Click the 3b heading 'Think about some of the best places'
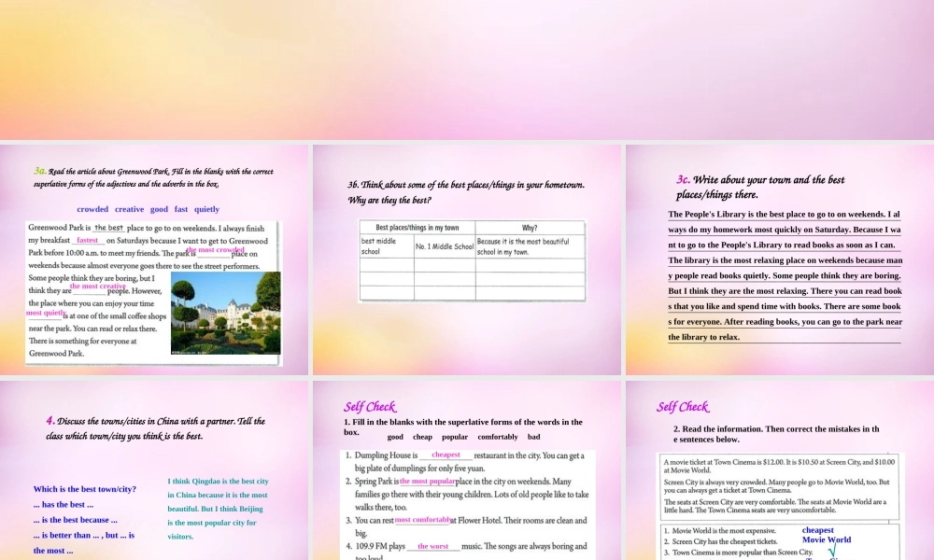This screenshot has width=934, height=560. point(466,192)
